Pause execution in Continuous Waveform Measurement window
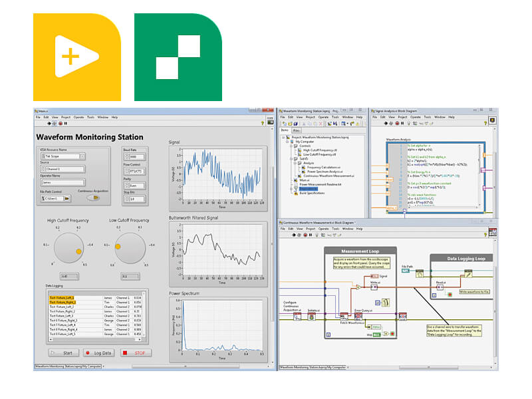 311,235
